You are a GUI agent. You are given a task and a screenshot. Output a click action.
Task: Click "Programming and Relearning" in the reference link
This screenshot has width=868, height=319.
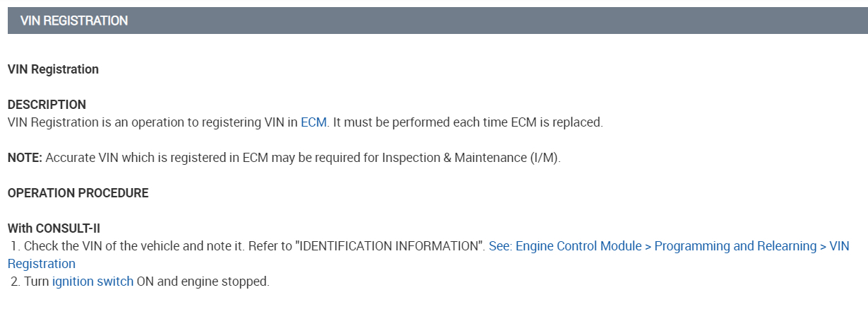(735, 246)
